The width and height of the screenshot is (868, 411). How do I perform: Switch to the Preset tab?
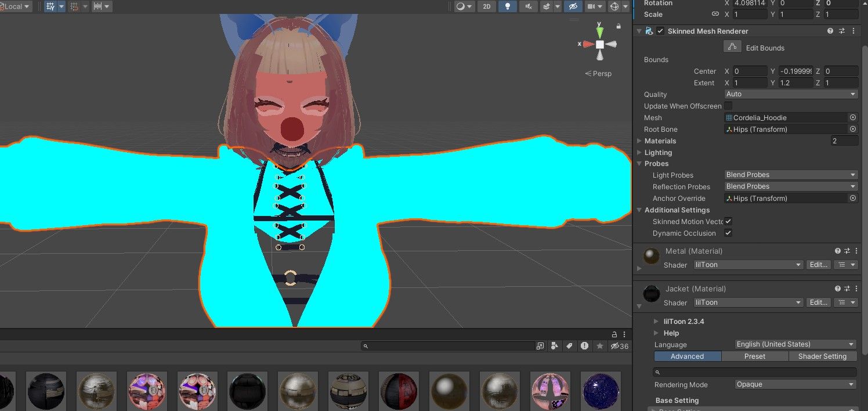[x=755, y=356]
